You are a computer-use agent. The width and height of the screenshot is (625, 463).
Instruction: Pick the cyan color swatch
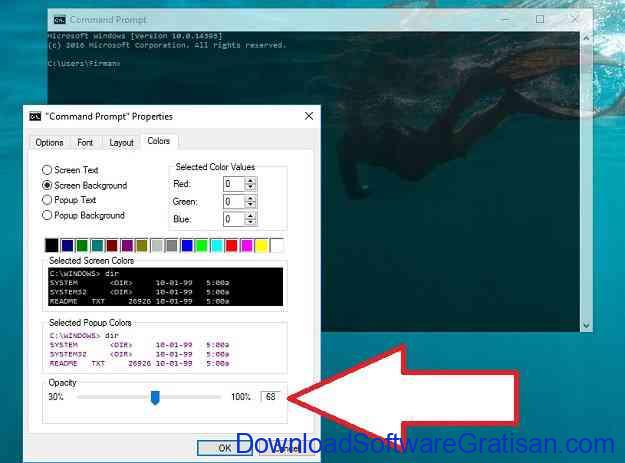tap(216, 245)
